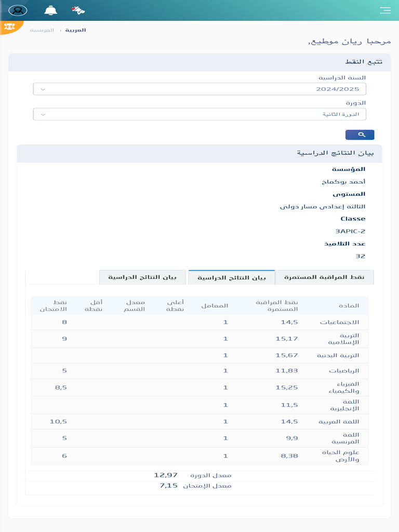399x532 pixels.
Task: Click the 9,9 French score
Action: [292, 438]
